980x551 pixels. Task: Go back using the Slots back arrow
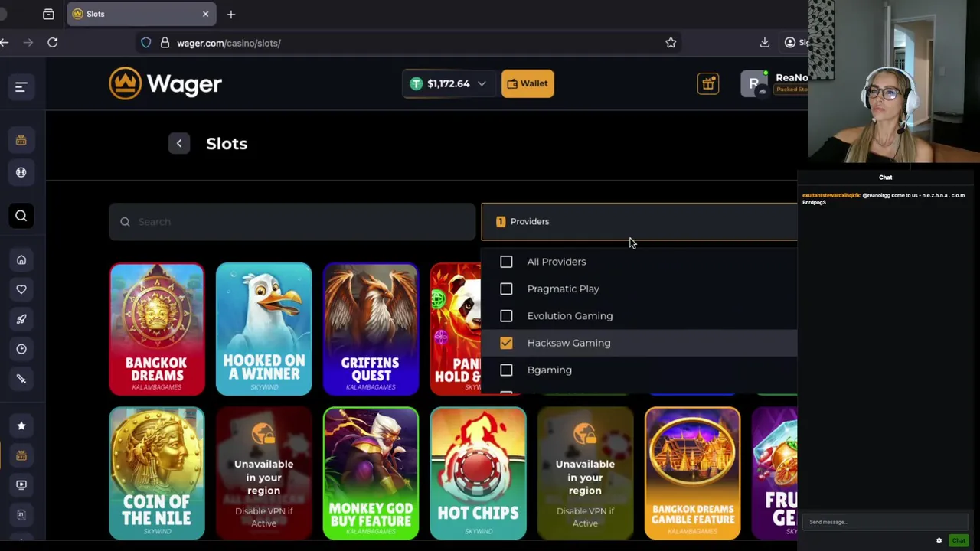pos(179,143)
